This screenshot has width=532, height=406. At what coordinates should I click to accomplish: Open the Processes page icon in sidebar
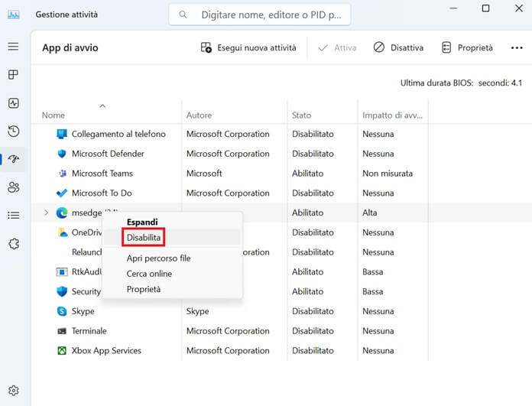coord(13,74)
